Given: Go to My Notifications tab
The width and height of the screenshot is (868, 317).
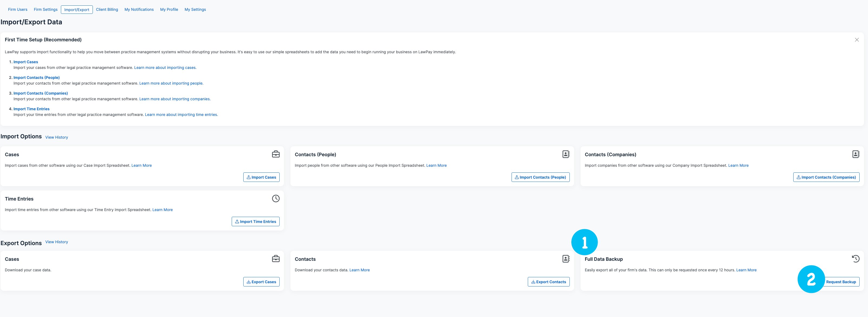Looking at the screenshot, I should (139, 9).
